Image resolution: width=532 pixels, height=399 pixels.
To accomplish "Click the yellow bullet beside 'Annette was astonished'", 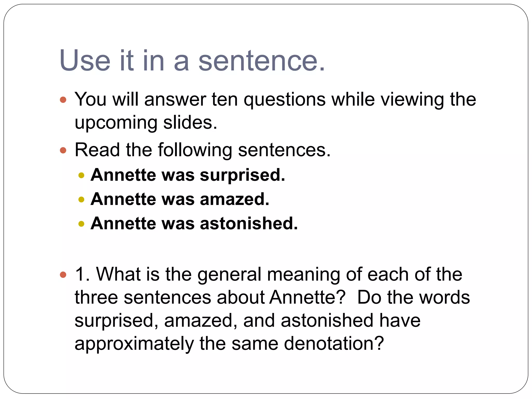I will tap(81, 224).
